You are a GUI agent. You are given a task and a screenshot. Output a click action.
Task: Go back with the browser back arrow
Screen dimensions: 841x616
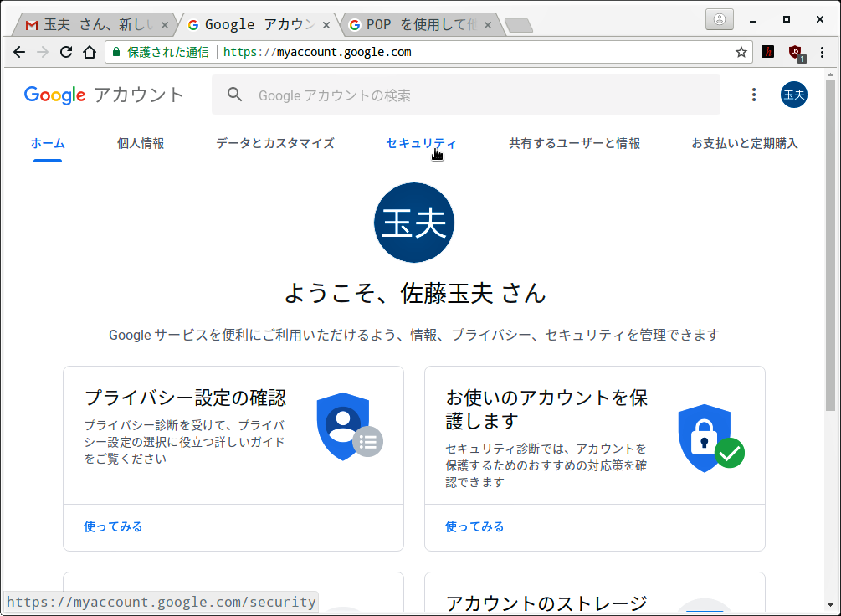click(x=19, y=52)
